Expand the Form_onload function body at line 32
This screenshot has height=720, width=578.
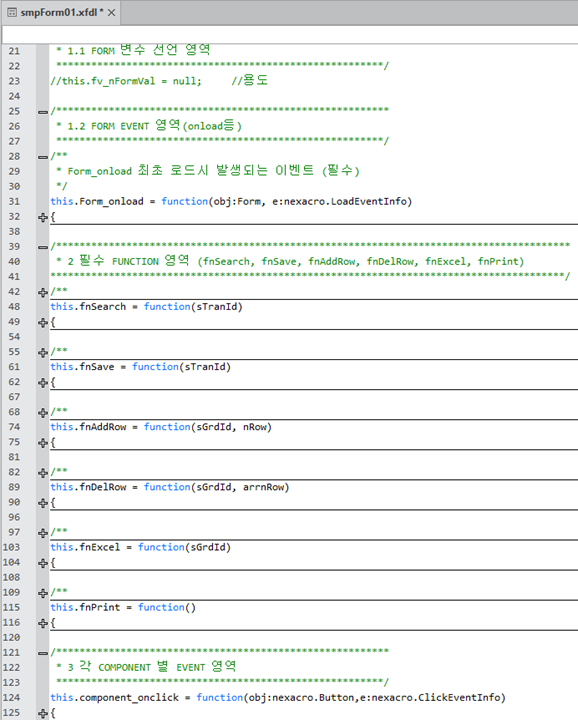pos(43,217)
